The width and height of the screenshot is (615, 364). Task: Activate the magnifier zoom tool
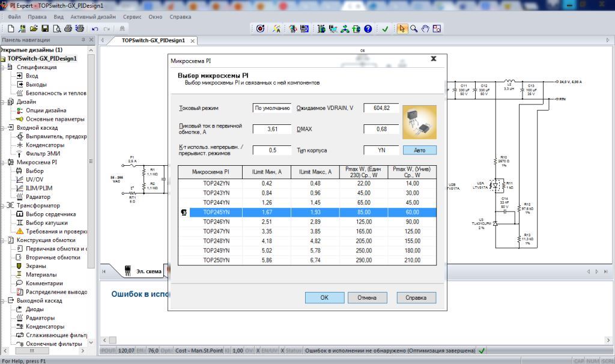[414, 29]
